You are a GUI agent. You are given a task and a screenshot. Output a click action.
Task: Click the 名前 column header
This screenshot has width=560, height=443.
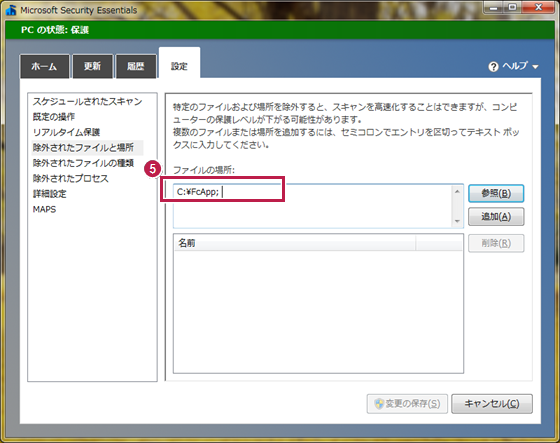click(x=295, y=243)
